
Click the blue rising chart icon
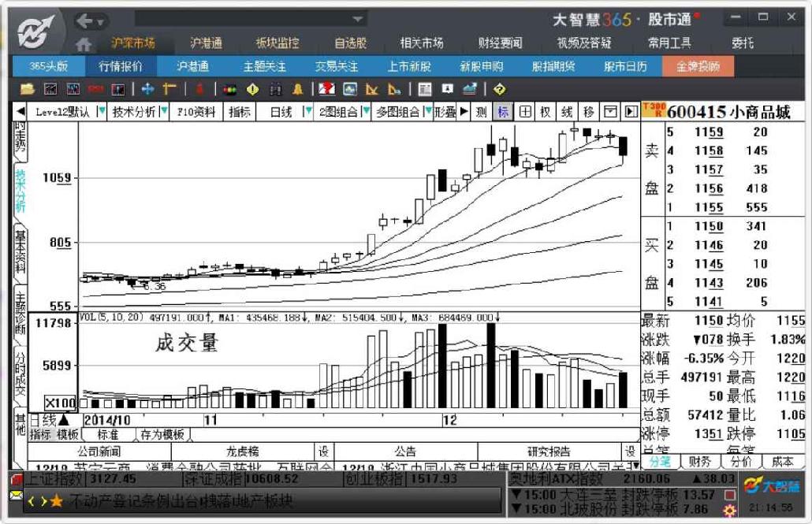pos(470,90)
